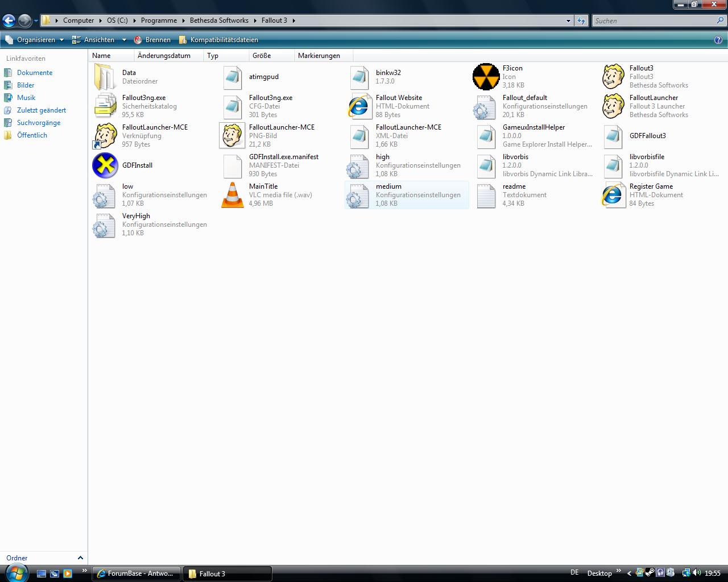
Task: Click Kompatibilitätsdateien in the toolbar
Action: click(x=218, y=40)
